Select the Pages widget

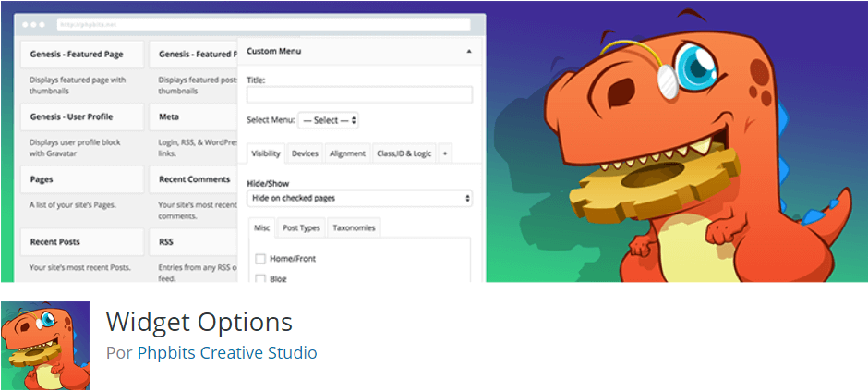pos(82,179)
